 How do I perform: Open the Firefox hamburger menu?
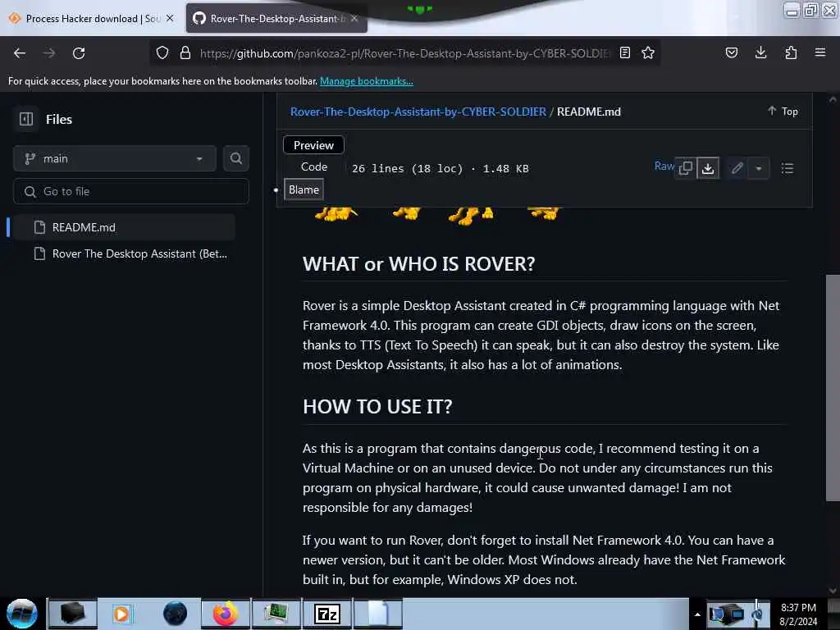point(820,52)
